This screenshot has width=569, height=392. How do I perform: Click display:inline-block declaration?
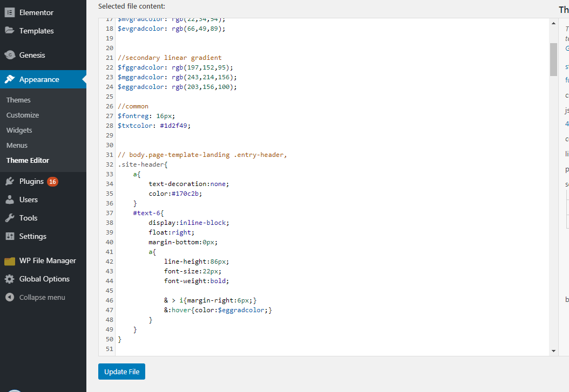(x=189, y=223)
